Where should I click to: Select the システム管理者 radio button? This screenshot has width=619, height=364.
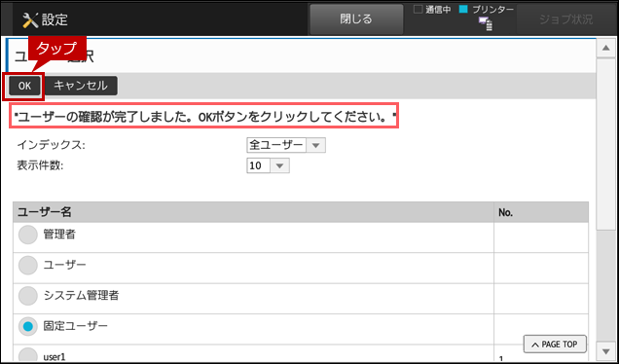pyautogui.click(x=27, y=296)
